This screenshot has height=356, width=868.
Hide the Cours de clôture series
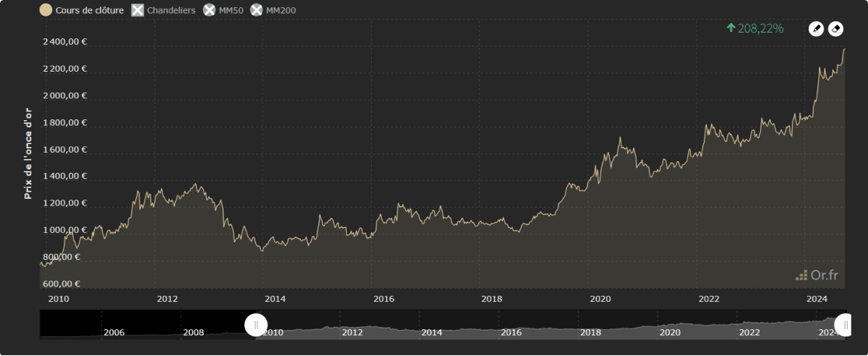tap(89, 10)
